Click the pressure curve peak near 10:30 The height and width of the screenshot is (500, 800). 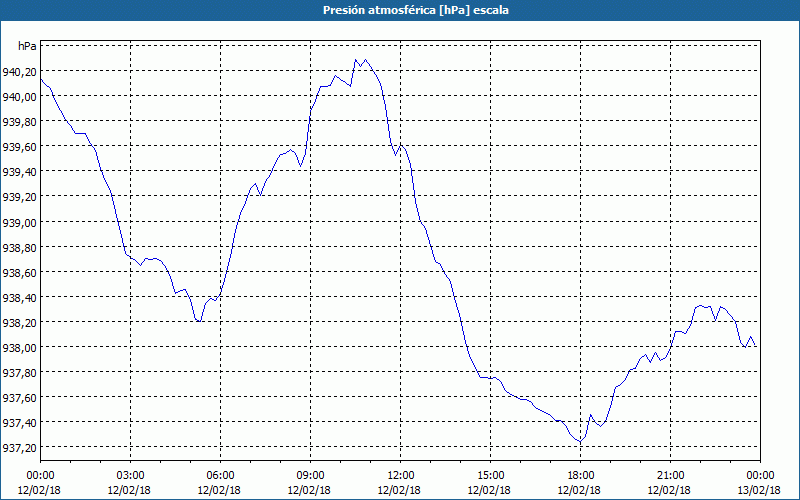(356, 60)
